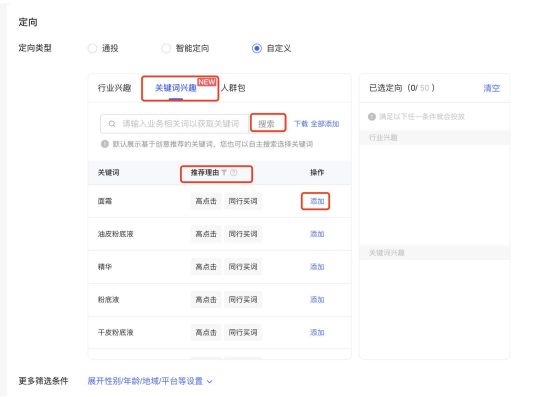Click the 已选定向 (0/50) title
Screen dimensions: 552x397
tap(402, 88)
